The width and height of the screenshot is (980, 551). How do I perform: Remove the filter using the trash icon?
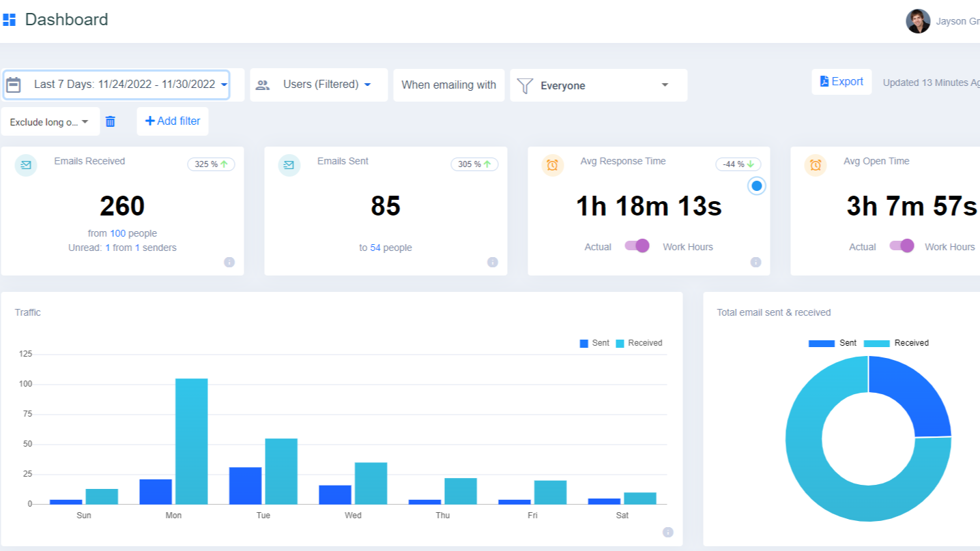(x=111, y=121)
